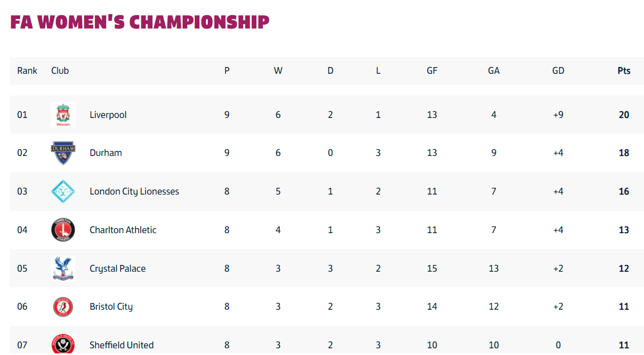
Task: Open the Durham club name link
Action: click(106, 153)
